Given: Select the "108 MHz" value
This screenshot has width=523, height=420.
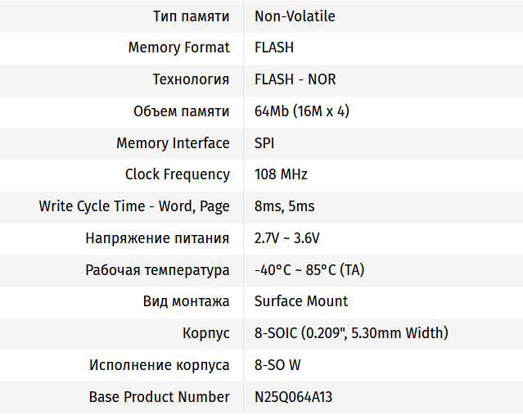Looking at the screenshot, I should [x=281, y=174].
